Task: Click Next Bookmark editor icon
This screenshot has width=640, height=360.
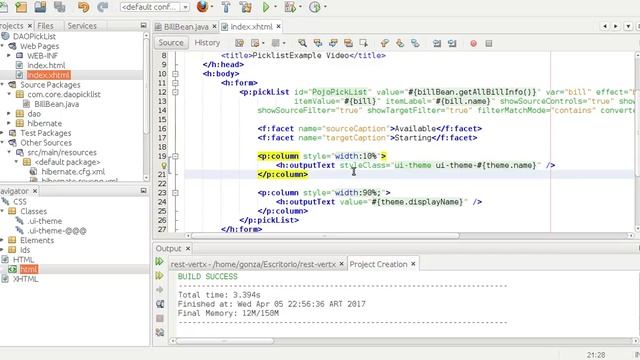Action: (x=400, y=43)
